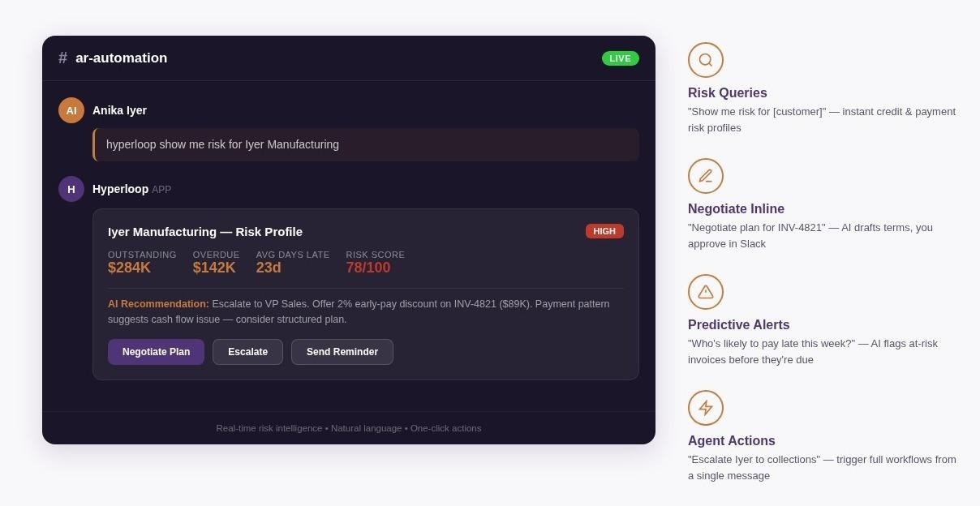The image size is (980, 506).
Task: Open the Predictive Alerts heading
Action: 739,325
